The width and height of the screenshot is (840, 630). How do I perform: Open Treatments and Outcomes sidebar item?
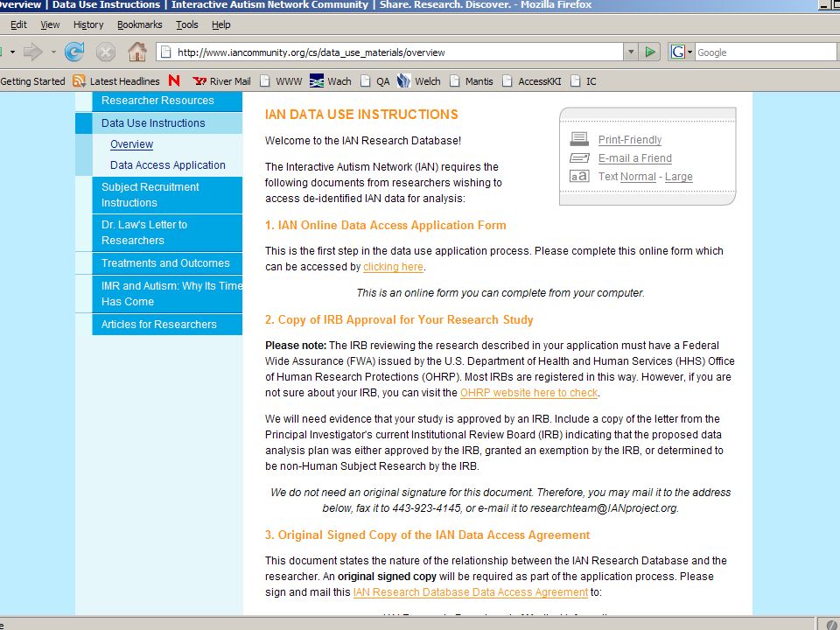click(x=167, y=263)
